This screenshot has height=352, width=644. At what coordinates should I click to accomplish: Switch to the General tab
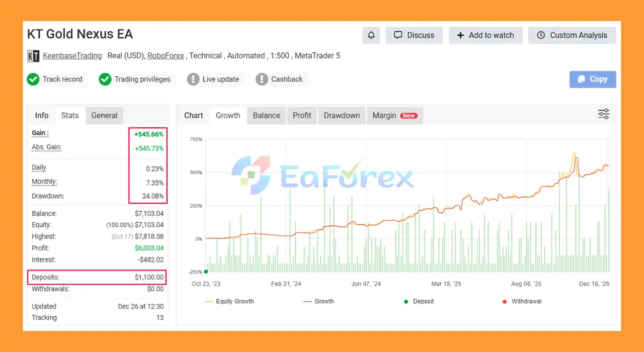pyautogui.click(x=104, y=116)
